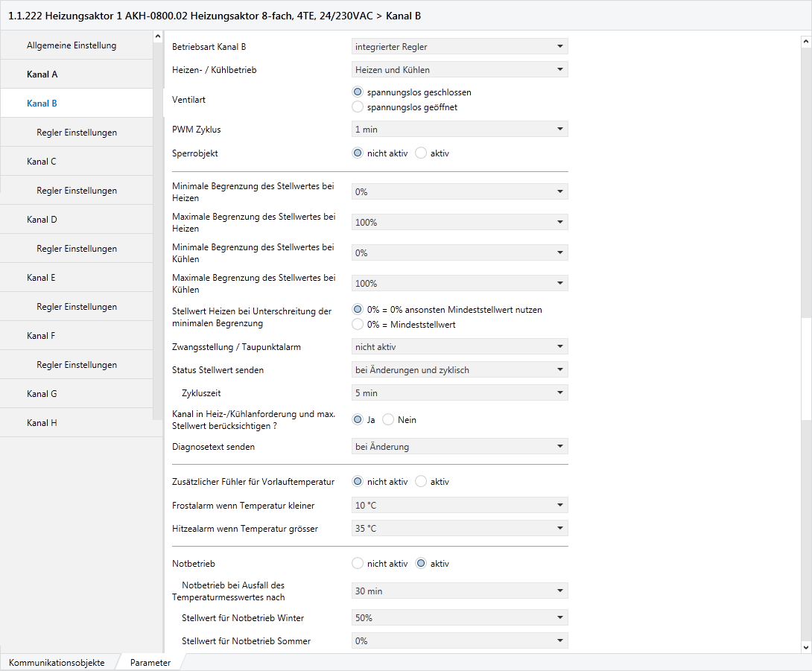This screenshot has width=812, height=671.
Task: Select 'spannungslos geöffnet' for Ventilart
Action: click(357, 107)
